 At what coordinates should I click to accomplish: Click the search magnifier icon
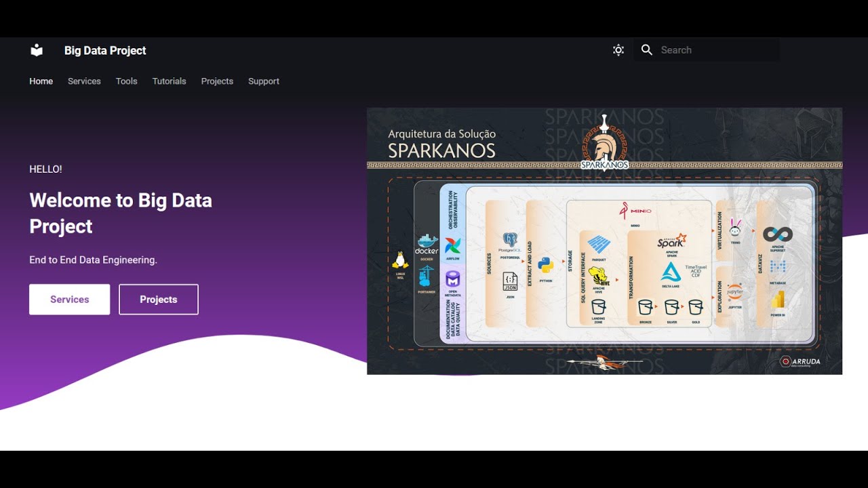[647, 50]
